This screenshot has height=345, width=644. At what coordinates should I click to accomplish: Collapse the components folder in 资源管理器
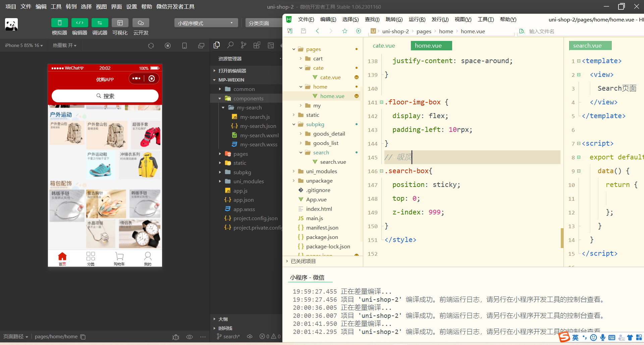(x=220, y=98)
